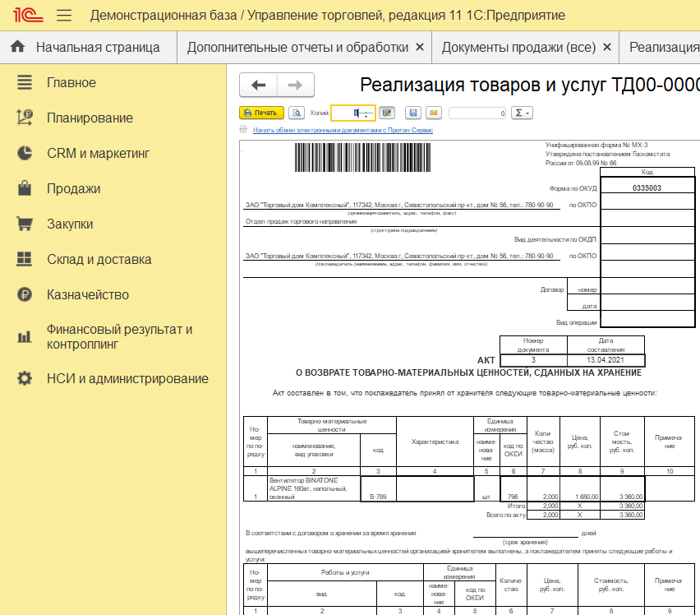The height and width of the screenshot is (615, 700).
Task: Select the Итого row amount 3 360,00
Action: coord(622,506)
